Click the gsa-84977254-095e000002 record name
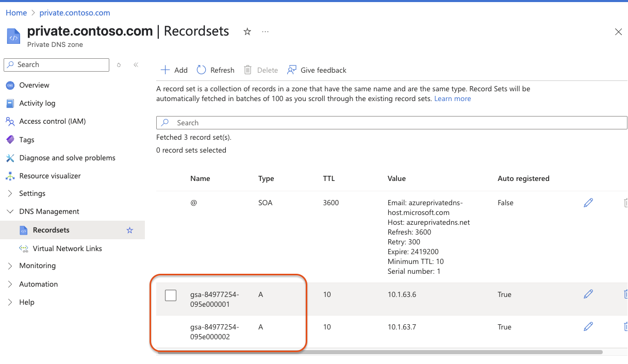Image resolution: width=628 pixels, height=364 pixels. tap(214, 332)
